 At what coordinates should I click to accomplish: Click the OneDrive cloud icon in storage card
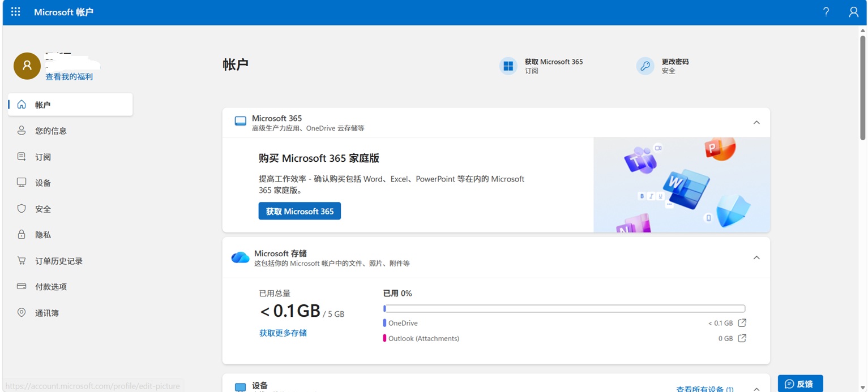[x=241, y=257]
